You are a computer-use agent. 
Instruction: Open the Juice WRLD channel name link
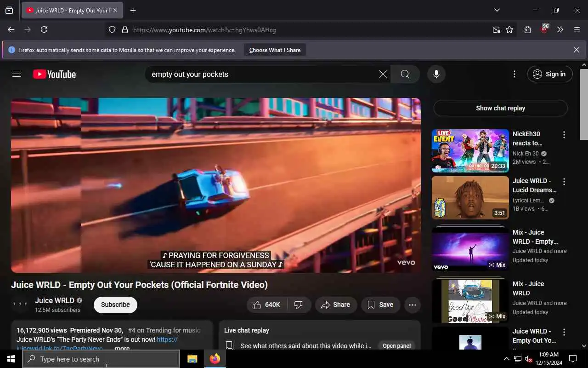click(54, 300)
